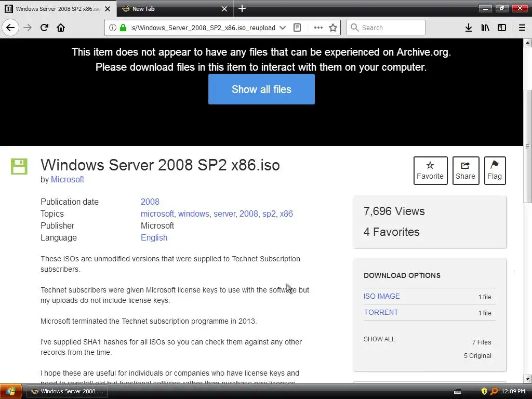Click the 7,696 Views text
Screen dimensions: 532x399
394,211
